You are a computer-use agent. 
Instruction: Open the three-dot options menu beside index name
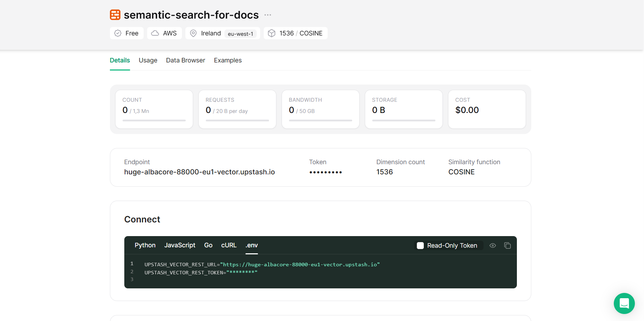(x=268, y=15)
